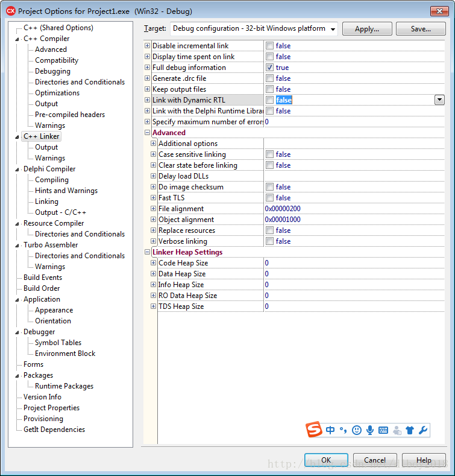Collapse the Advanced section
Viewport: 455px width, 476px height.
148,133
